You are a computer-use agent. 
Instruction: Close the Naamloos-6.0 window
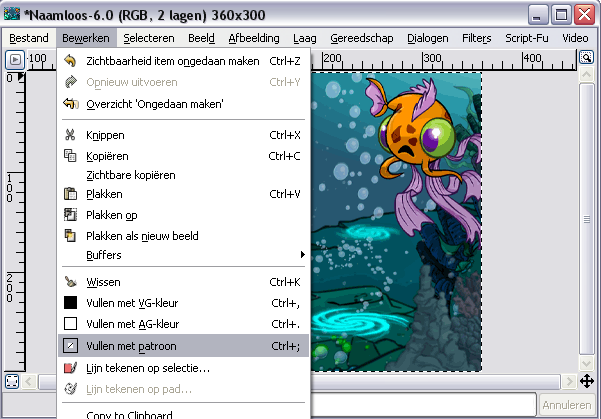point(585,15)
